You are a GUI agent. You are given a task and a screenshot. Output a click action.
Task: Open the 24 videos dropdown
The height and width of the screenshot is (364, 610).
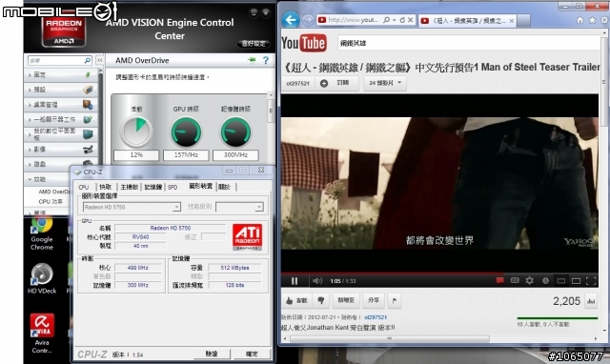point(385,83)
